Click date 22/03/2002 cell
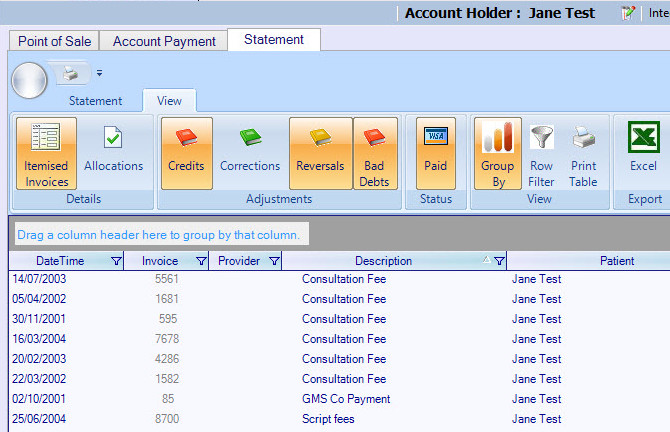670x432 pixels. 39,379
